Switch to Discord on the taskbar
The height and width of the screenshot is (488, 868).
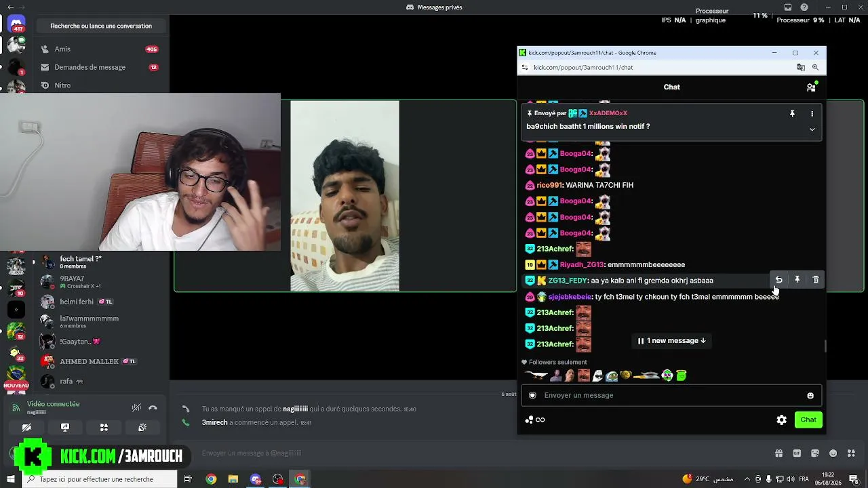(256, 479)
